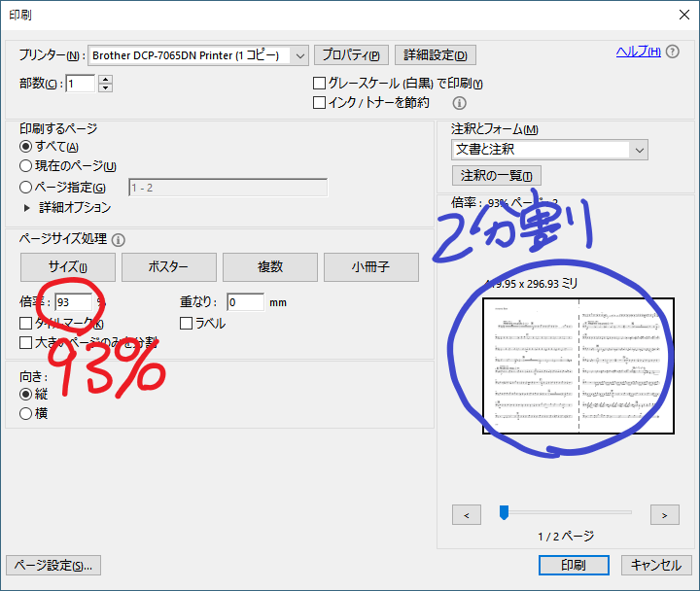The image size is (700, 591).
Task: Click the preview page slider handle
Action: click(x=504, y=512)
